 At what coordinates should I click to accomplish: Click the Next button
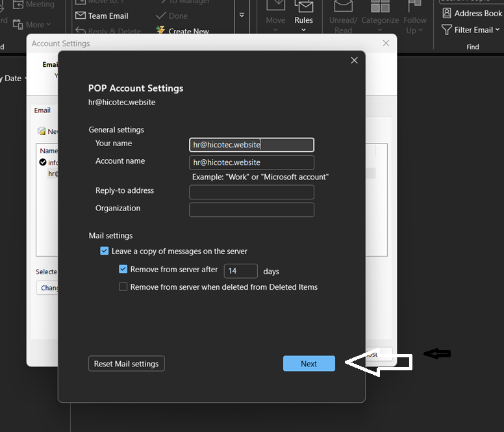tap(309, 364)
